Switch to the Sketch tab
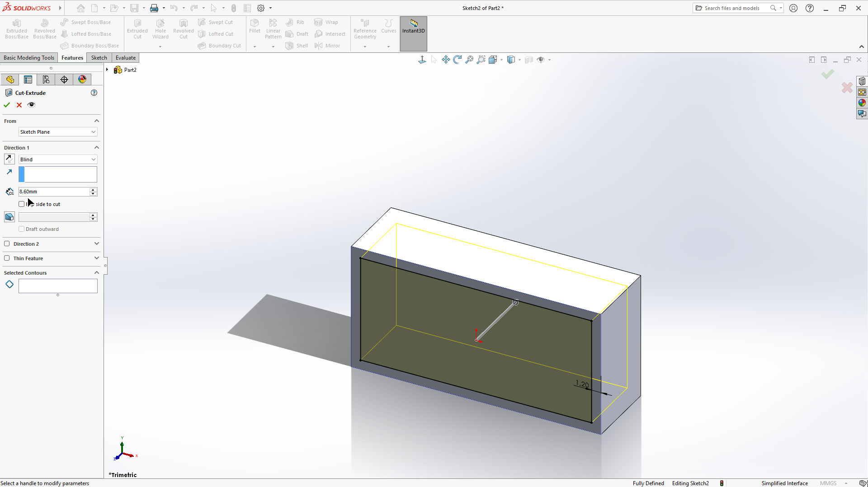The width and height of the screenshot is (868, 487). tap(99, 58)
